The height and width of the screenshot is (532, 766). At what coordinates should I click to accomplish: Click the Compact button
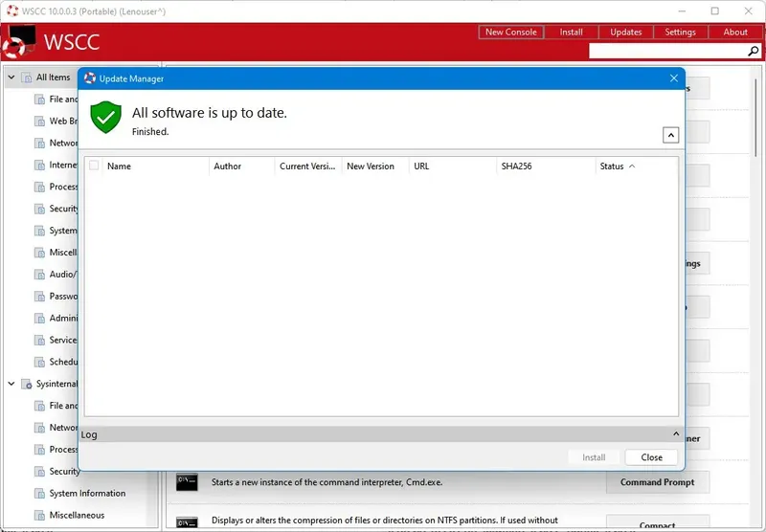[x=657, y=523]
